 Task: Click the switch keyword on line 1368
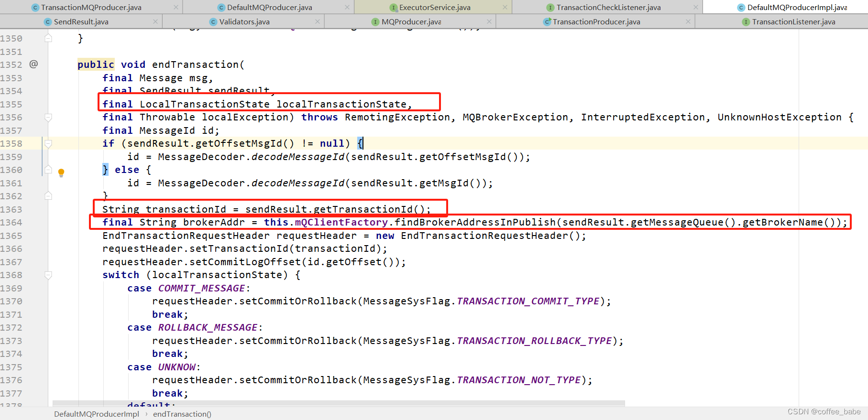click(121, 275)
